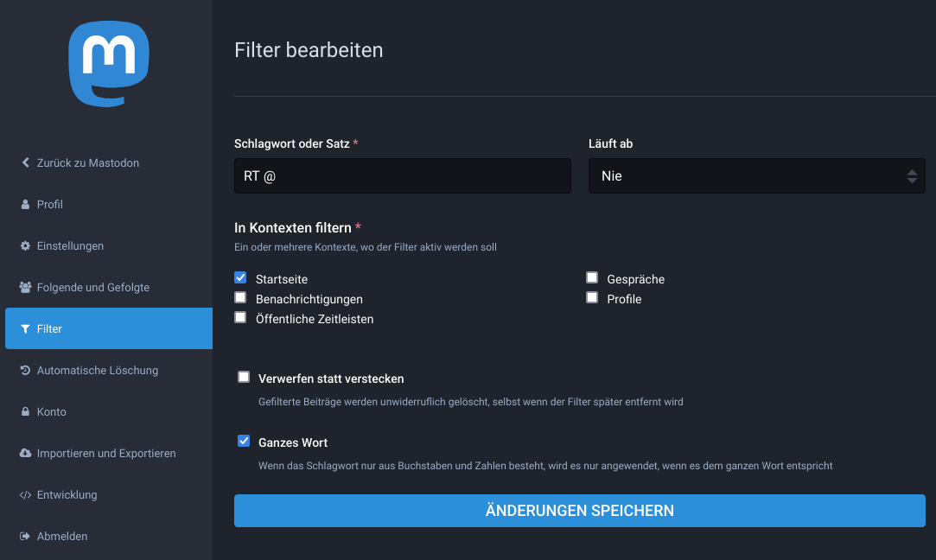
Task: Enable the Benachrichtigungen context checkbox
Action: [x=240, y=297]
